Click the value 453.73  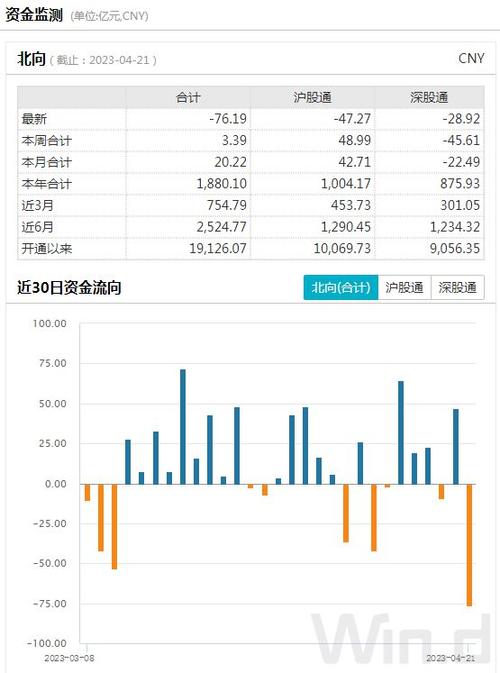(x=351, y=205)
